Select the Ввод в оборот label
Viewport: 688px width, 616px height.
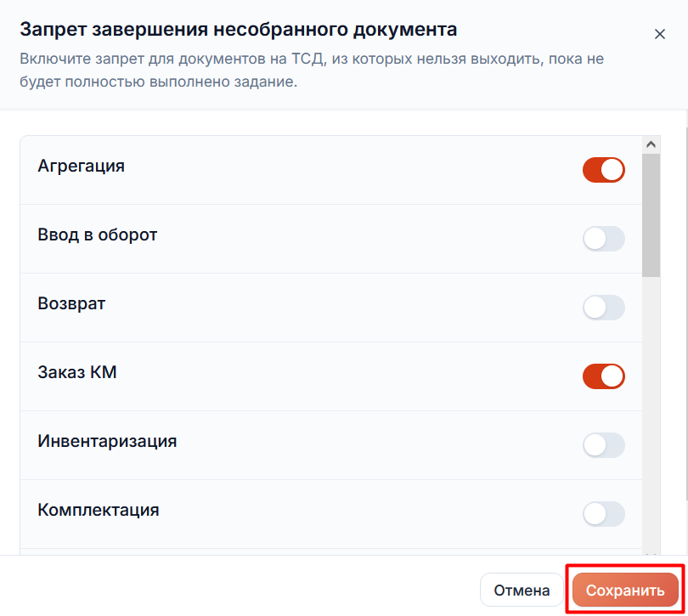[x=98, y=235]
